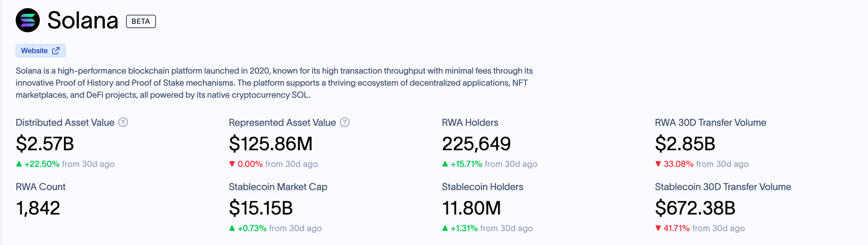Click the 1,842 RWA count value
868x245 pixels.
coord(38,208)
